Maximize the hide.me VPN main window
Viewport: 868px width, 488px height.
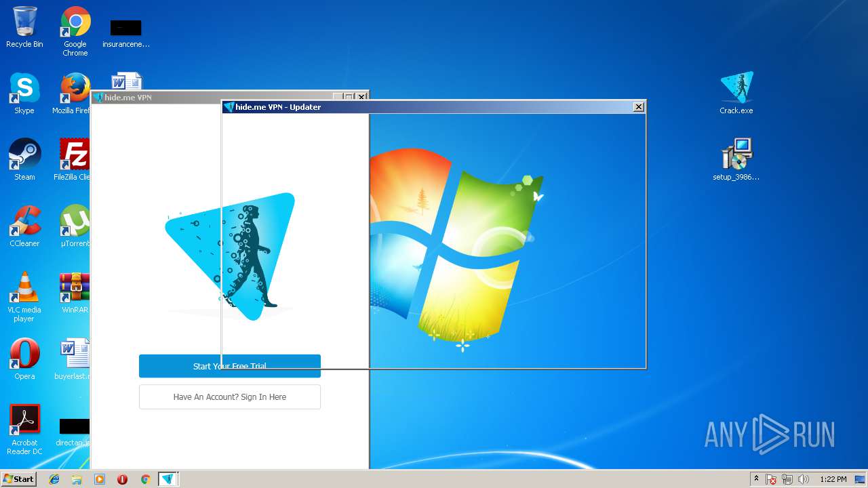349,98
